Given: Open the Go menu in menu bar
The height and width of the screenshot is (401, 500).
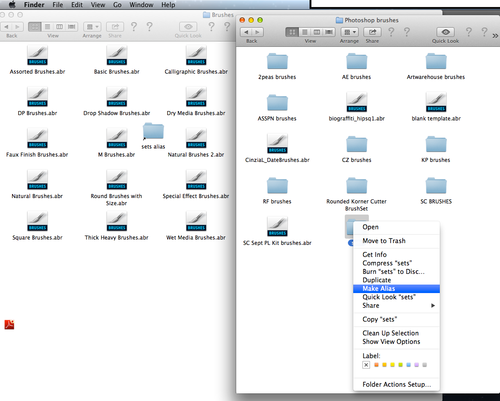Looking at the screenshot, I should pos(117,5).
